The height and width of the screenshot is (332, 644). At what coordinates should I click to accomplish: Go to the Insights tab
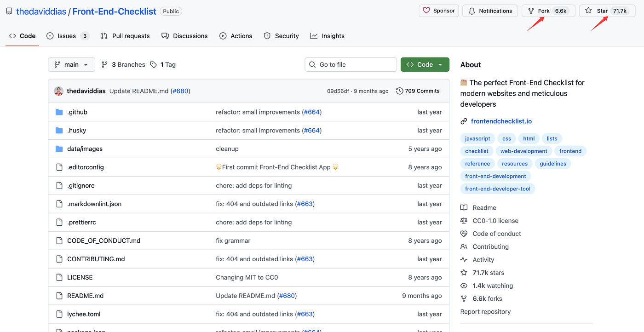pyautogui.click(x=327, y=36)
